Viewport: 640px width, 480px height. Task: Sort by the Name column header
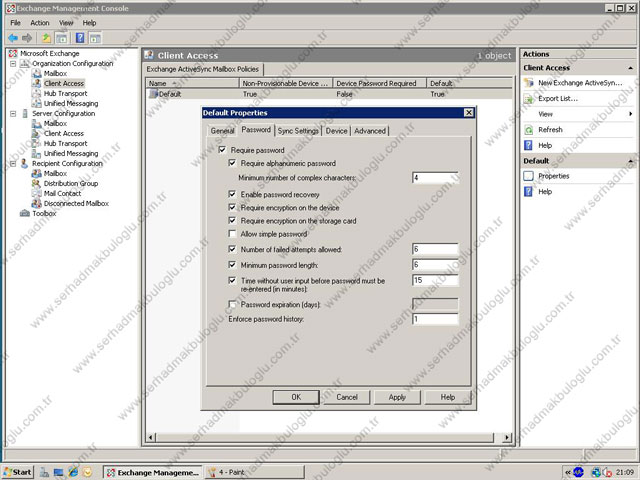(192, 83)
